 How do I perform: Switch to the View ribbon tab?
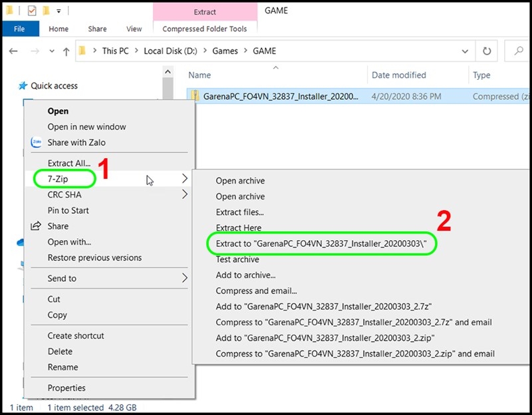134,29
